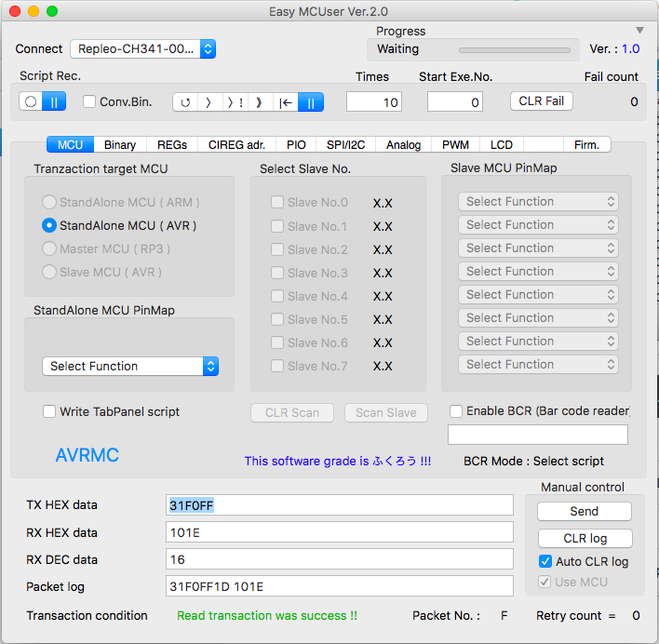Click the run-with-exclamation step icon
This screenshot has width=659, height=644.
pyautogui.click(x=235, y=102)
